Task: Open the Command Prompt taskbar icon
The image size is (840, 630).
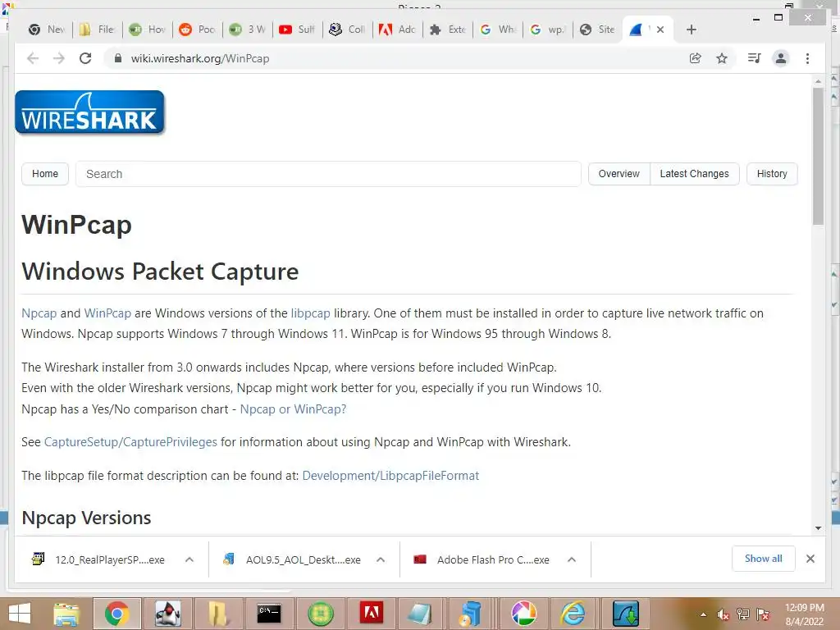Action: click(269, 614)
